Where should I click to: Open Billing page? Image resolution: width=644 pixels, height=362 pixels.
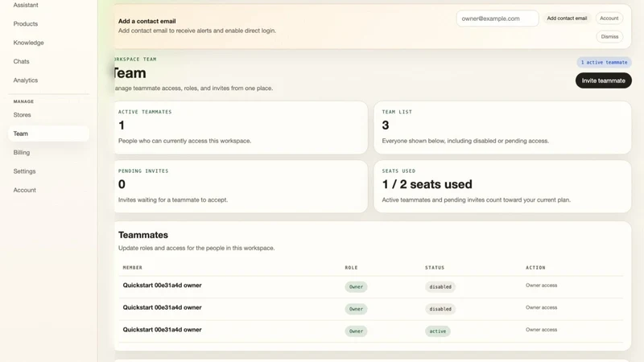point(22,153)
